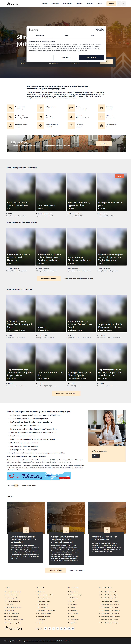Open the Disclaimer link in footer
131x644 pixels.
pos(52,641)
